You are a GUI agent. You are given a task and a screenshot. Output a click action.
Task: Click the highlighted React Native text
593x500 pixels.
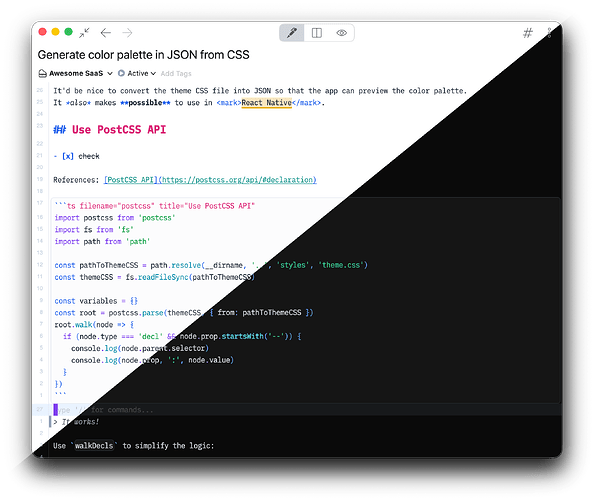point(267,102)
